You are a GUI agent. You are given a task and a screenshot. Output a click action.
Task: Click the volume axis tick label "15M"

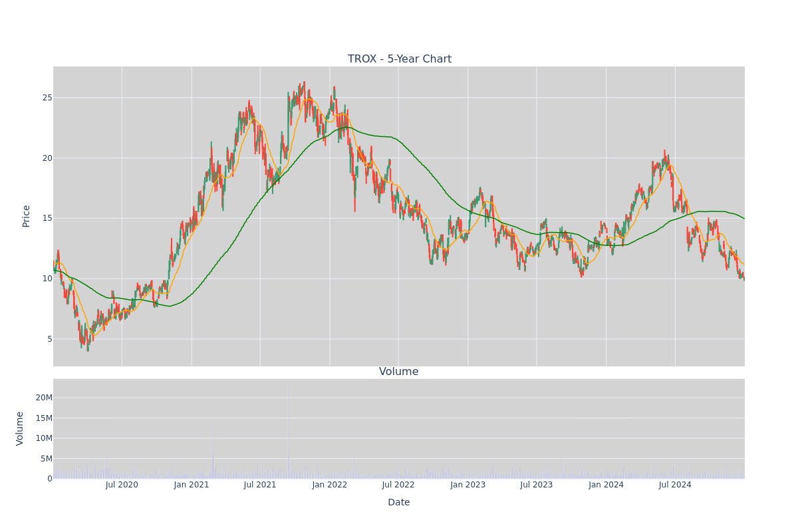click(44, 418)
